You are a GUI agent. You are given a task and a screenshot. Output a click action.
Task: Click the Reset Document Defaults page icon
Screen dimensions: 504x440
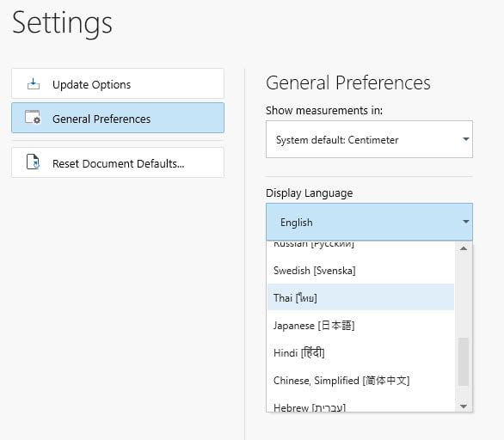coord(33,162)
